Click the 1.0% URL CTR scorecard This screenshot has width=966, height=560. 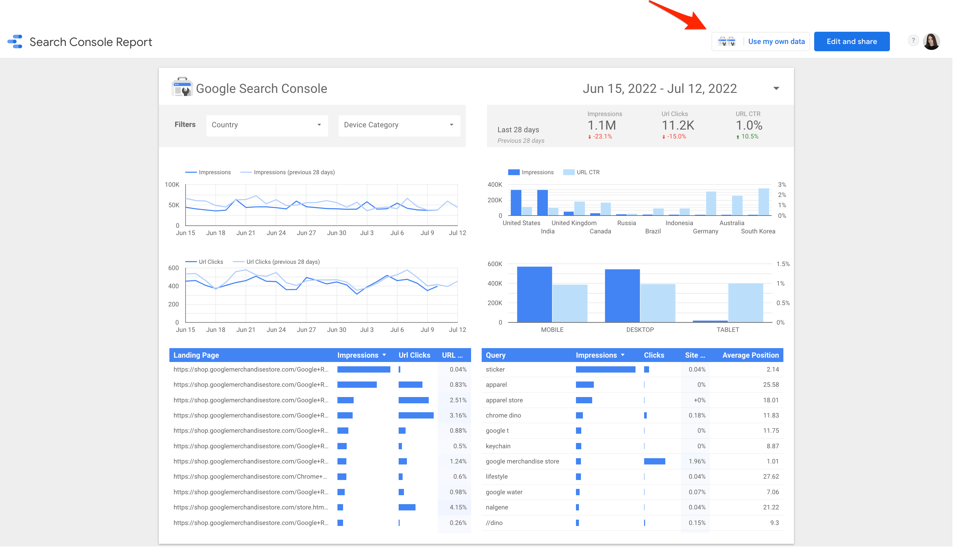[749, 125]
